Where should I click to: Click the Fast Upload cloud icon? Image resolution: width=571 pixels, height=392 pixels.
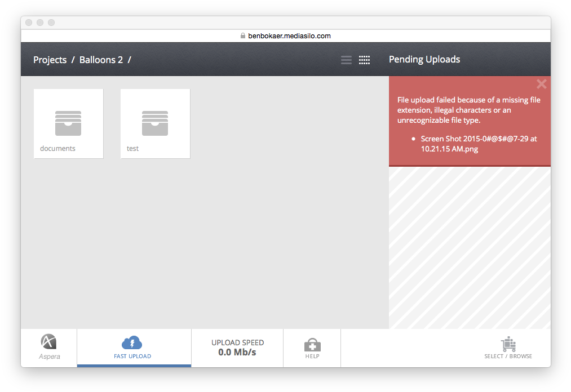[x=132, y=342]
